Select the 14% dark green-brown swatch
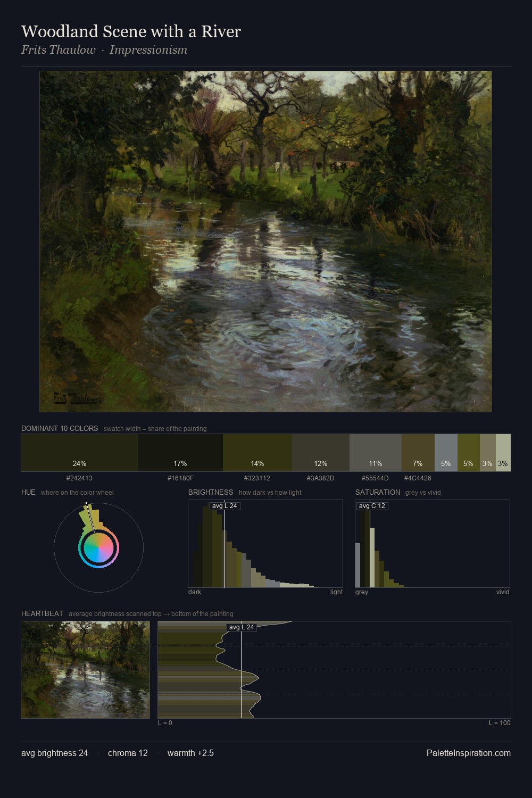 [257, 453]
